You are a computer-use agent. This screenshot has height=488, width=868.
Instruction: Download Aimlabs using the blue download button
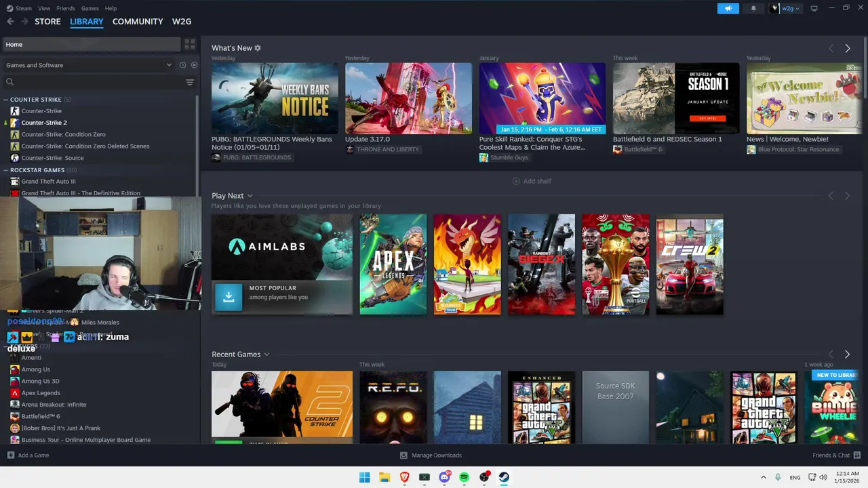tap(229, 297)
